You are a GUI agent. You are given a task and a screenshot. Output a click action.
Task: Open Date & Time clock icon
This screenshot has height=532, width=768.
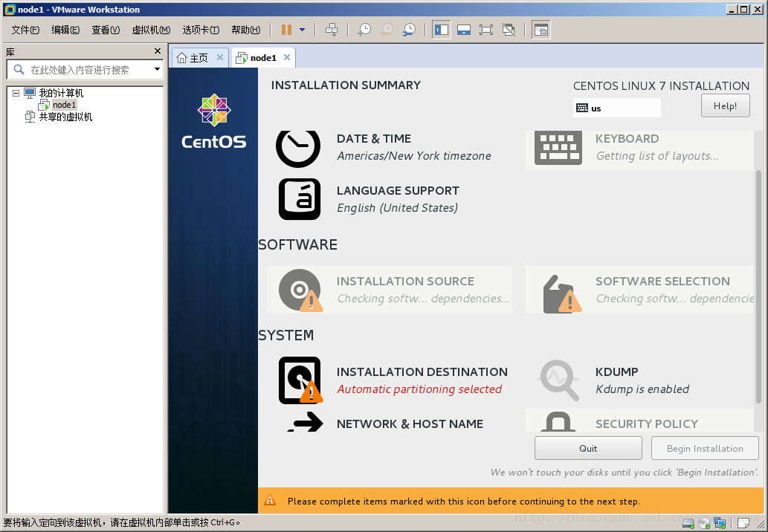pos(298,147)
